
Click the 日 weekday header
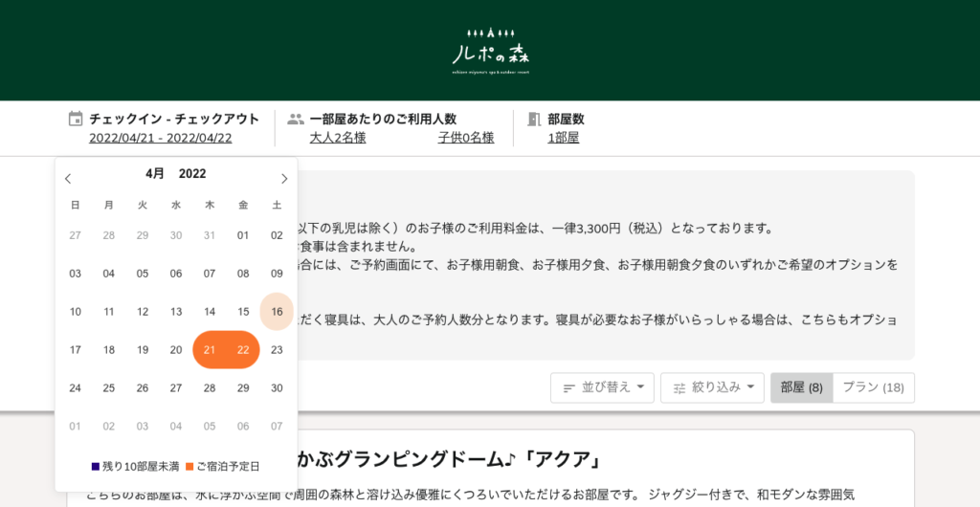pyautogui.click(x=75, y=205)
